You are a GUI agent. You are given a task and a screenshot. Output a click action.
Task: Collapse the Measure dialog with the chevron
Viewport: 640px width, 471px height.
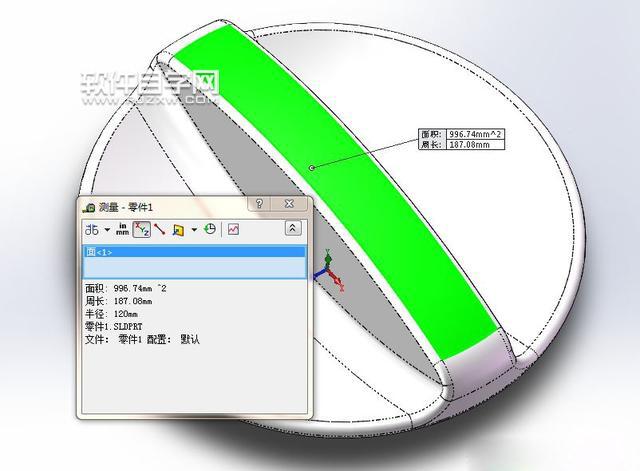(x=293, y=228)
